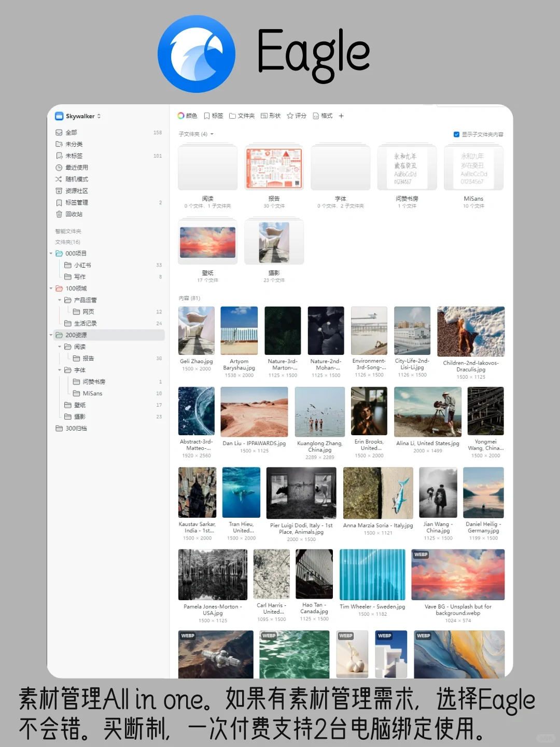Open the 颜色 color filter

(187, 116)
